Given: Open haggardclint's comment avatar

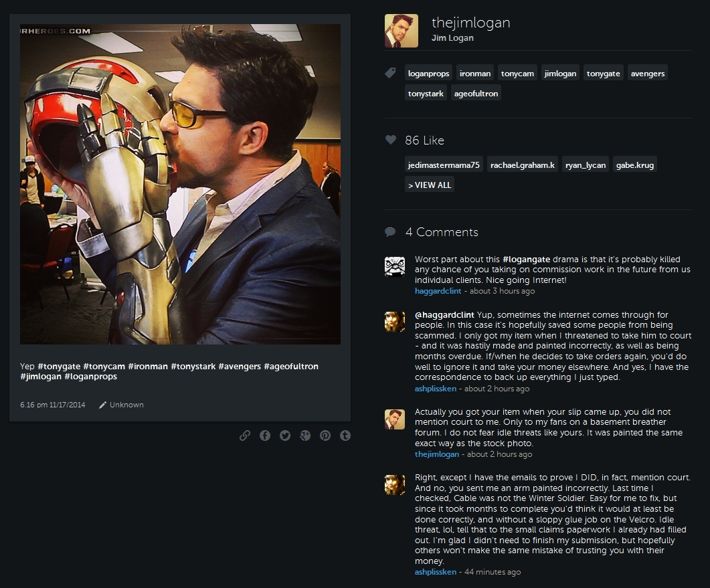Looking at the screenshot, I should click(x=394, y=267).
